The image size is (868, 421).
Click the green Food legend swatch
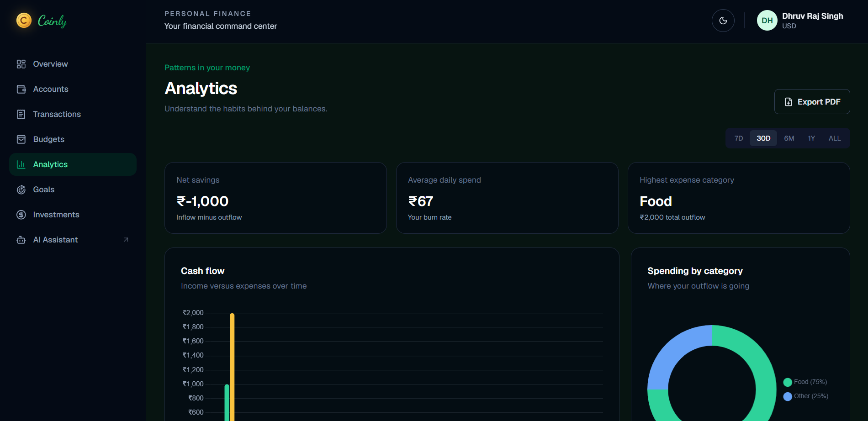(788, 382)
